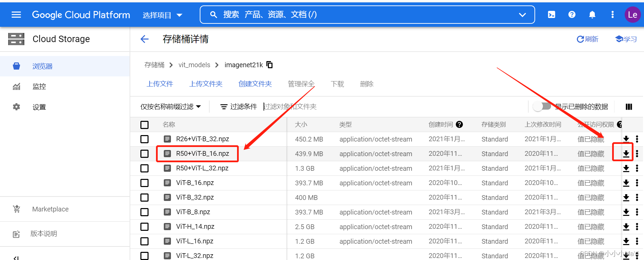644x260 pixels.
Task: Click the Cloud Storage product icon
Action: 16,39
